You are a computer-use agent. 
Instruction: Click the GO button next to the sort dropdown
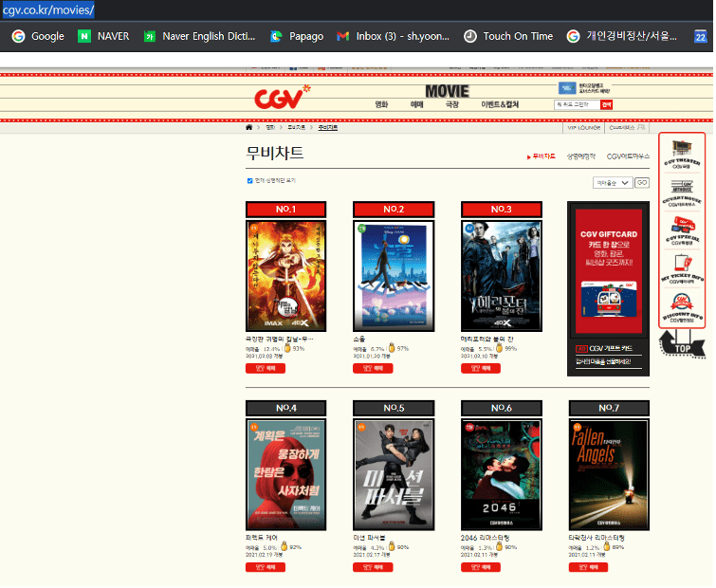click(642, 183)
